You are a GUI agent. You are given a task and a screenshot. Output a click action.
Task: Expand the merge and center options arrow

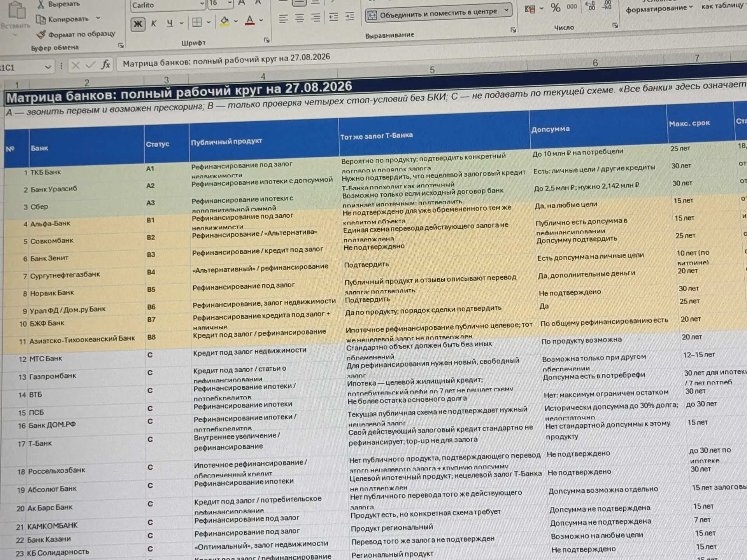click(507, 10)
